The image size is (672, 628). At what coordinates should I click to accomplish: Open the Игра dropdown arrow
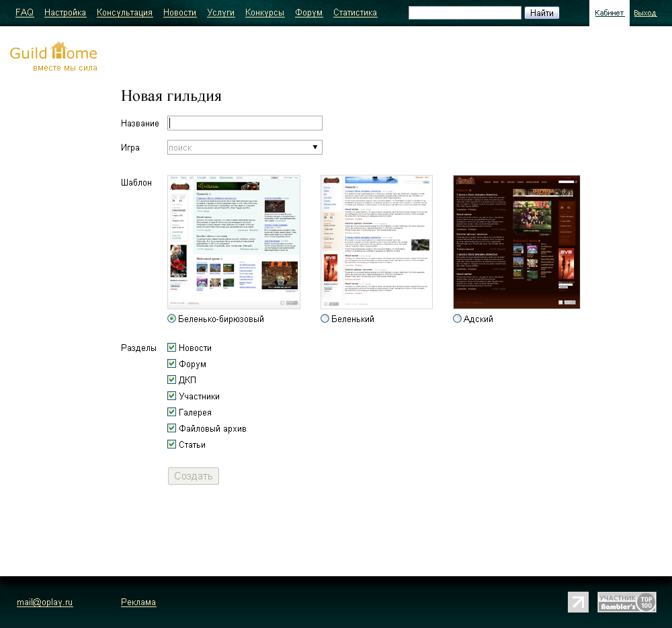pyautogui.click(x=315, y=147)
